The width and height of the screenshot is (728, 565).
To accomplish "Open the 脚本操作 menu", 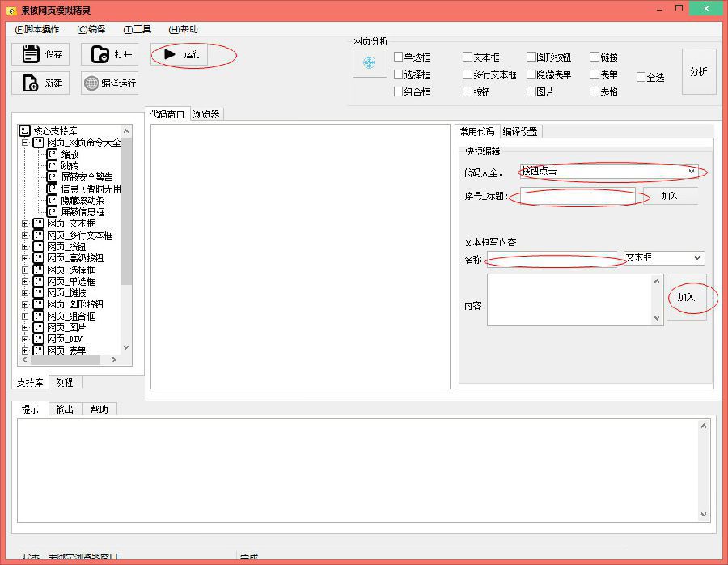I will (x=37, y=29).
